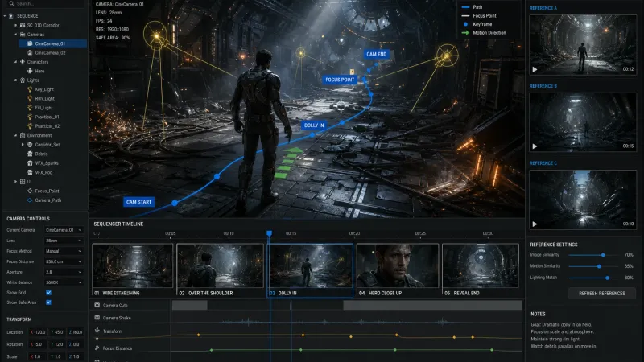
Task: Click the FOCUS POINT label in viewport
Action: pyautogui.click(x=340, y=80)
